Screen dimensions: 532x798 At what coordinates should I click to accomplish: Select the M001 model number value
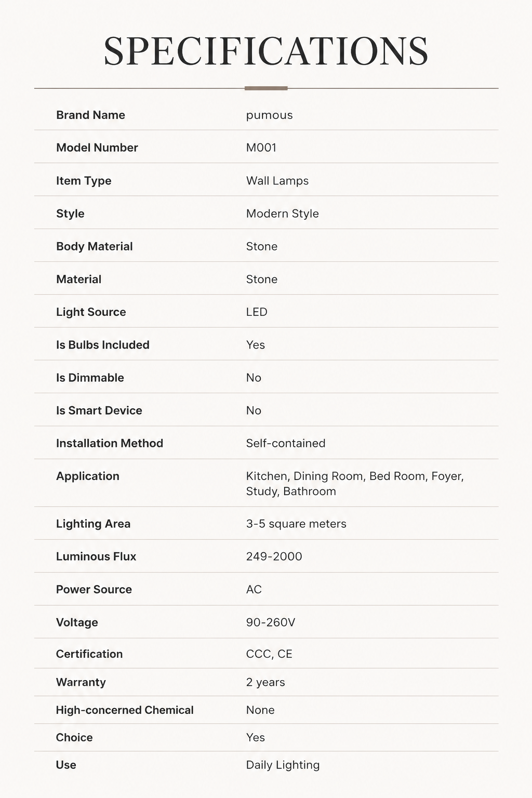point(261,148)
